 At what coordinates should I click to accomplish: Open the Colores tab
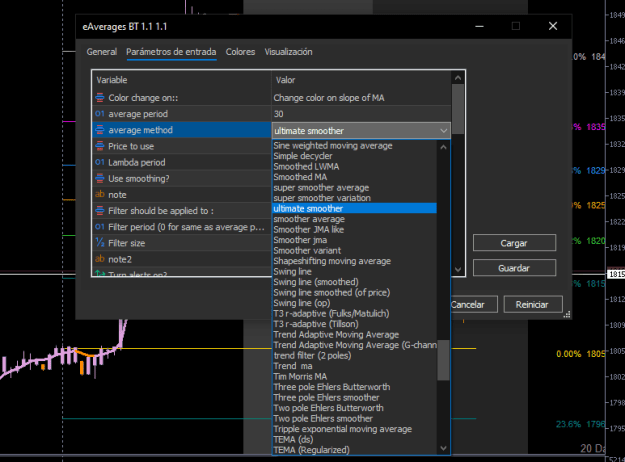(x=240, y=52)
